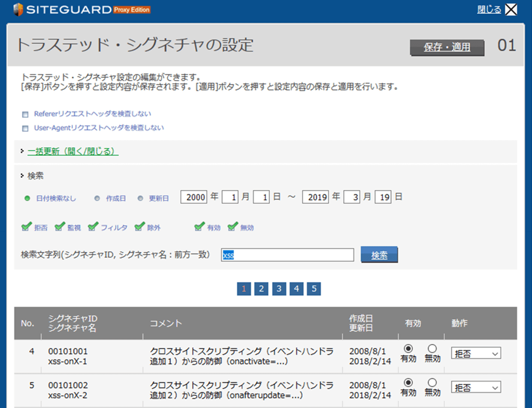Check User-Agentリクエストヘッダを検査しない box
The height and width of the screenshot is (408, 532).
[25, 128]
